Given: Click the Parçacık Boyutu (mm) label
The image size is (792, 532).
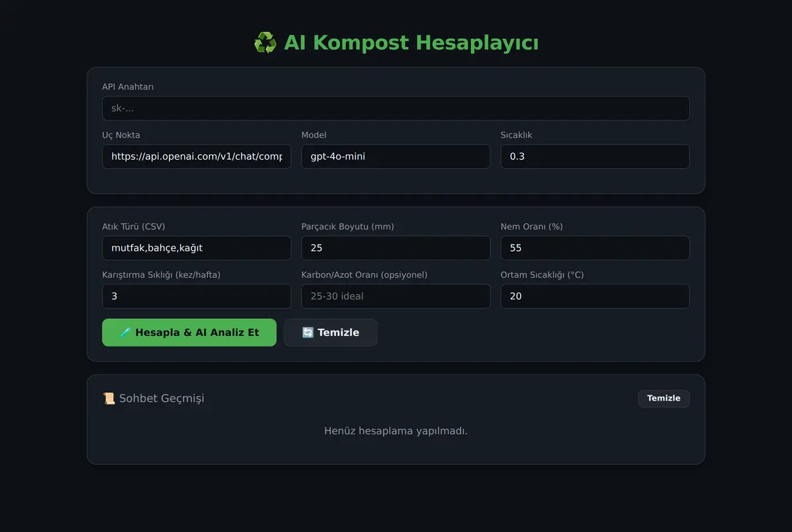Looking at the screenshot, I should click(x=348, y=226).
